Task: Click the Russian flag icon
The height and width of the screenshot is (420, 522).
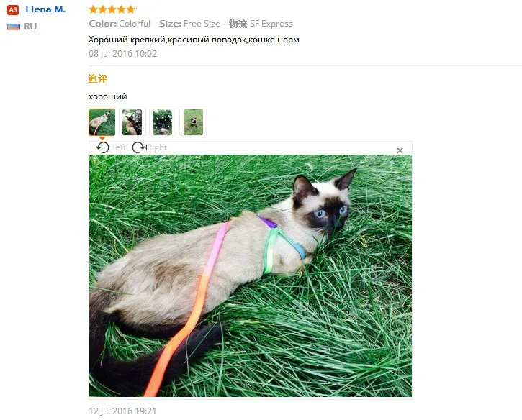Action: pos(14,26)
